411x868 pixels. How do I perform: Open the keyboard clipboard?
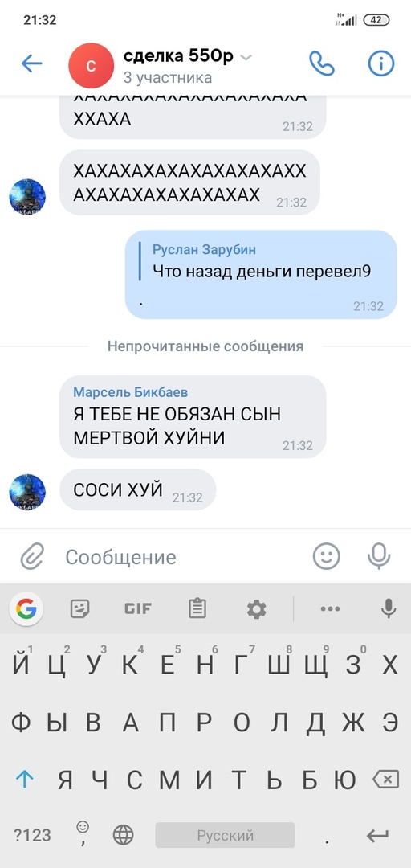click(197, 609)
